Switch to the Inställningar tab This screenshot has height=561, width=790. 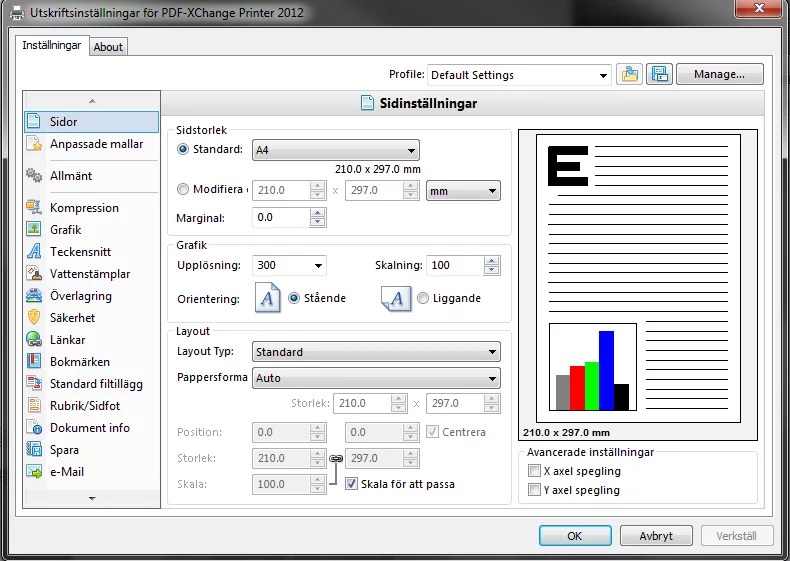tap(52, 45)
